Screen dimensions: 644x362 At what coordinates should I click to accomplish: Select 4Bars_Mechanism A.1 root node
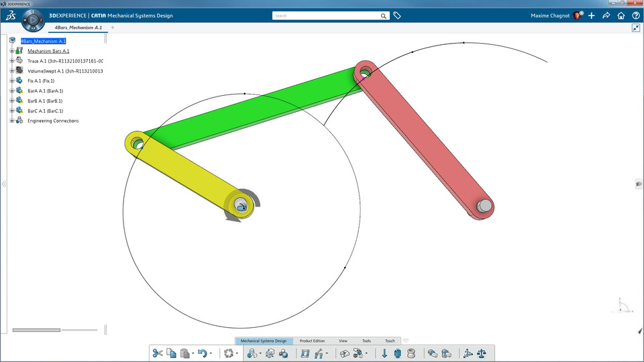tap(43, 41)
